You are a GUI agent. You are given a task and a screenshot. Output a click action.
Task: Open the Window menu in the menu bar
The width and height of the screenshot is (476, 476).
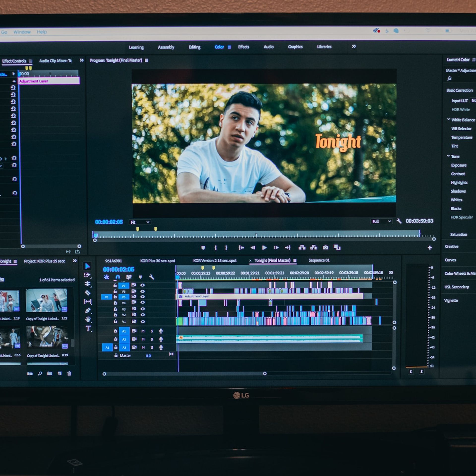[x=23, y=32]
